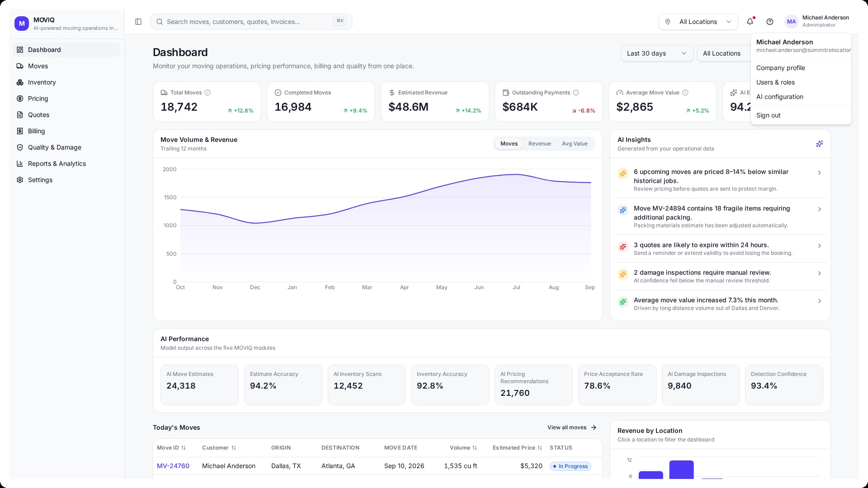
Task: Click the AI Inventory Scans card
Action: click(x=367, y=385)
